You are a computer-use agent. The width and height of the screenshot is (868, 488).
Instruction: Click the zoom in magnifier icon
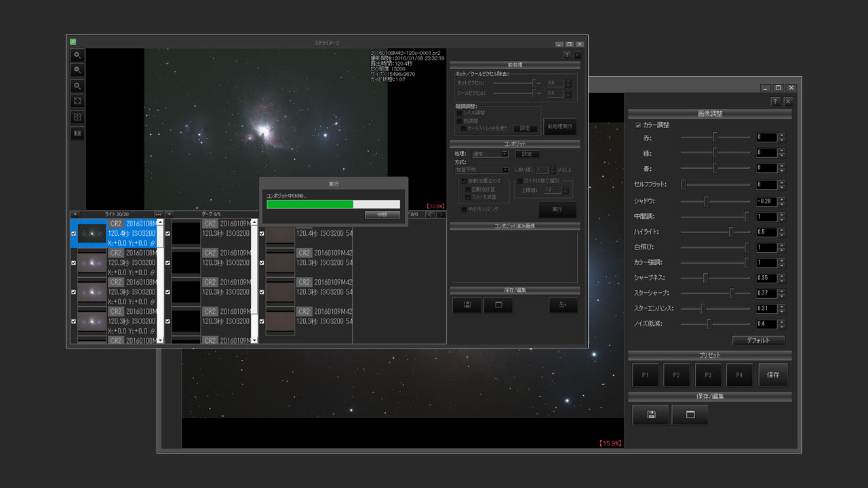coord(78,55)
